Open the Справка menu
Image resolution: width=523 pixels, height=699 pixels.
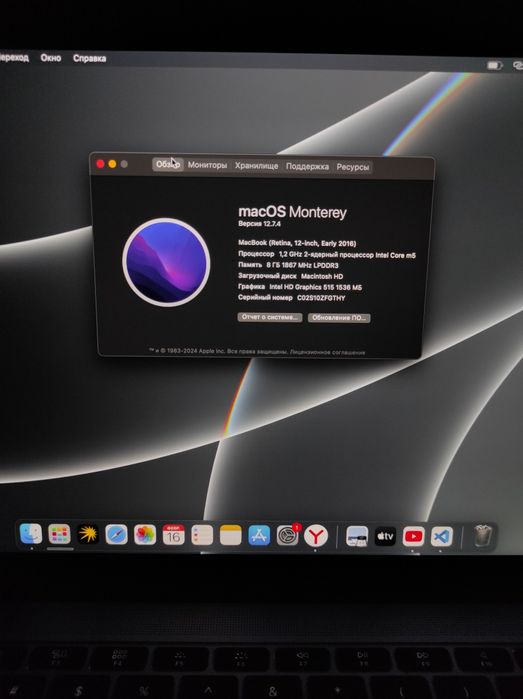(x=90, y=58)
